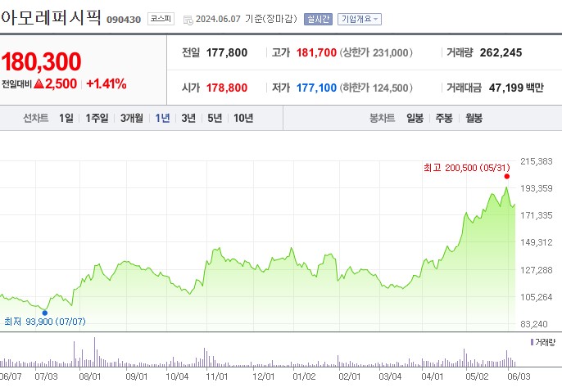
Task: Click the 06/03 date axis label
Action: pyautogui.click(x=519, y=376)
